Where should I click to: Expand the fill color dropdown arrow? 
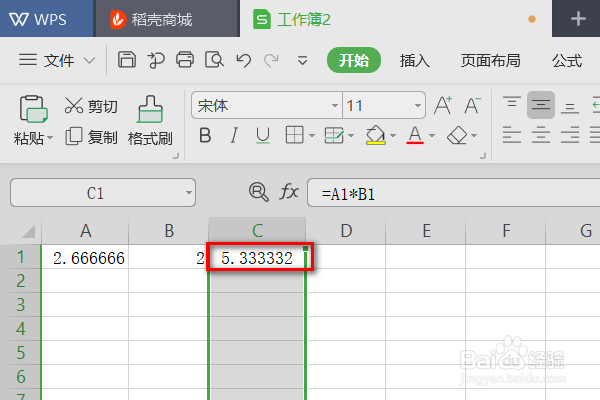393,136
